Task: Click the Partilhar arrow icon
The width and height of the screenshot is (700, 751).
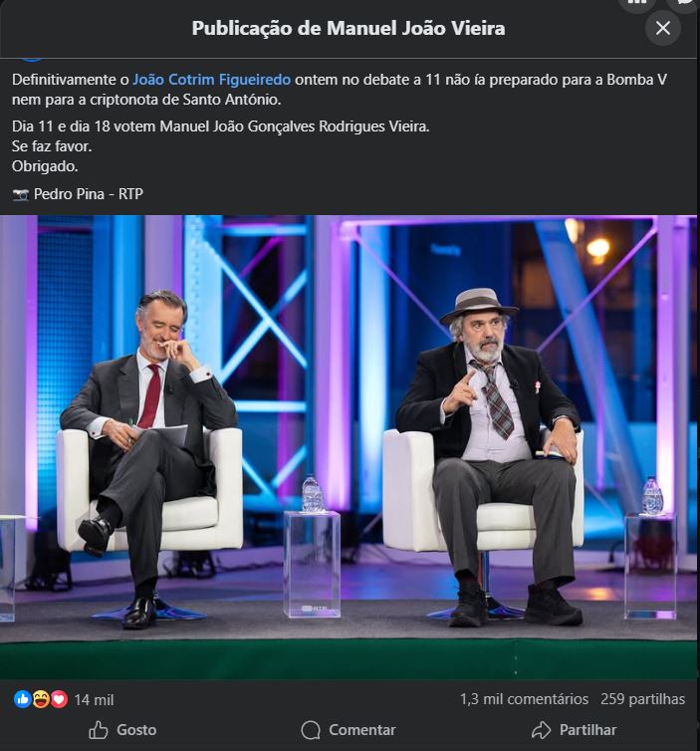Action: 541,730
